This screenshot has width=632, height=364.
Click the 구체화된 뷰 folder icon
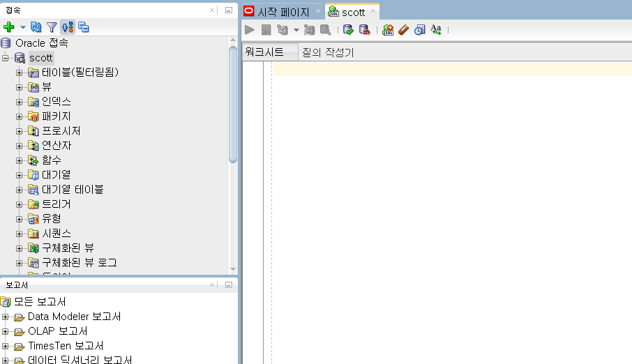(x=33, y=248)
